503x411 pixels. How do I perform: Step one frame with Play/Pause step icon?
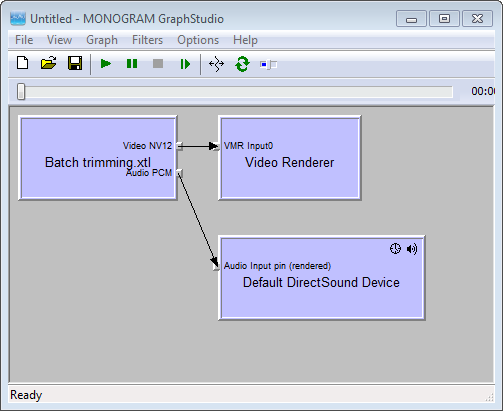tap(185, 64)
